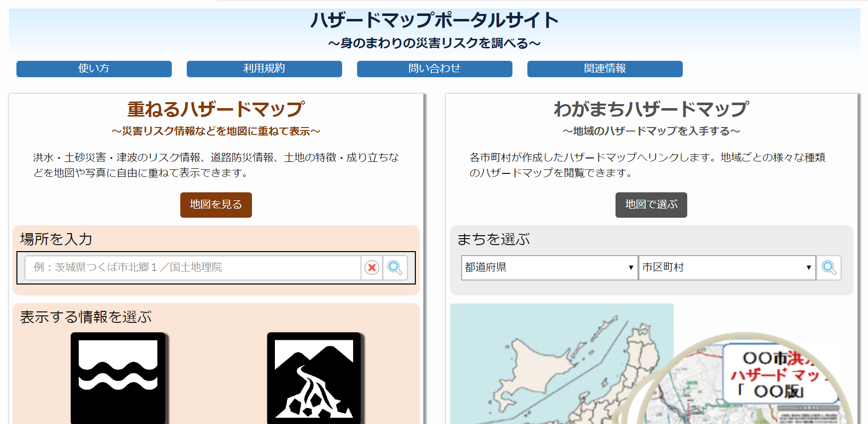Click the 地図で選ぶ button
This screenshot has height=424, width=868.
[651, 205]
